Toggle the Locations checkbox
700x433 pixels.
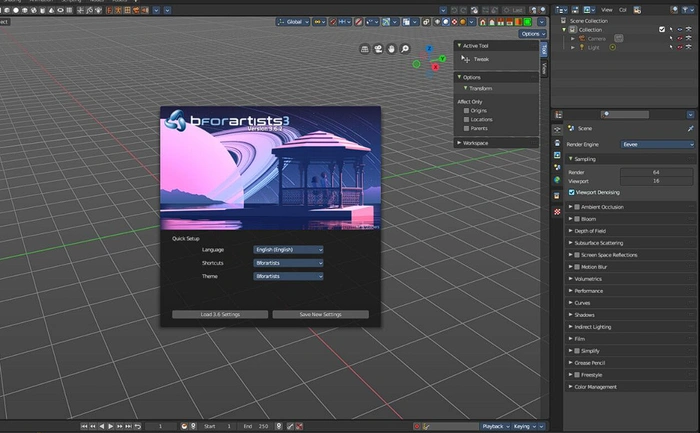click(466, 120)
